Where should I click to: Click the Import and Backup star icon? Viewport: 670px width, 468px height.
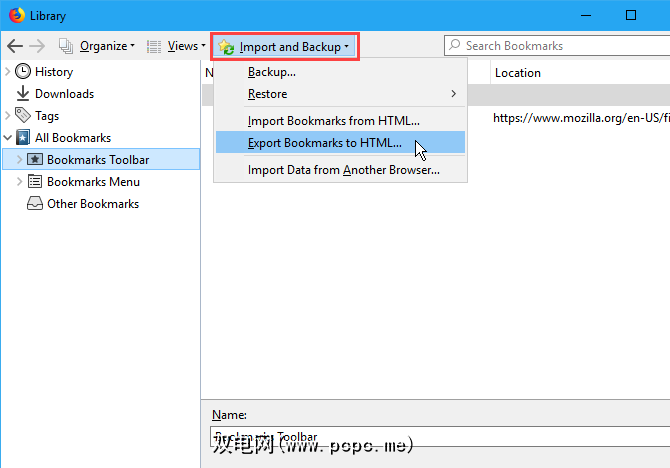(x=226, y=47)
